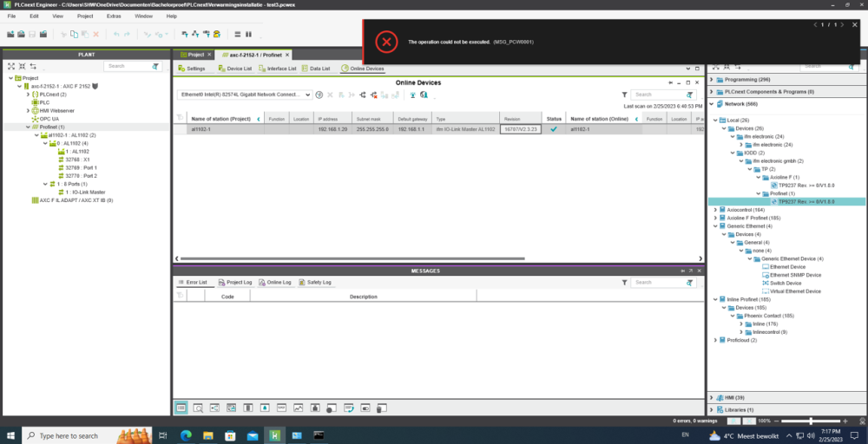The height and width of the screenshot is (444, 868).
Task: Open Microsoft Edge from the taskbar
Action: 186,435
